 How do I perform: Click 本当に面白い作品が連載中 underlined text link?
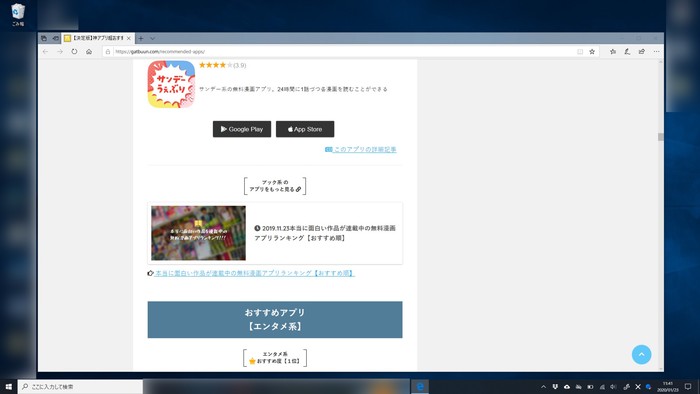(254, 273)
